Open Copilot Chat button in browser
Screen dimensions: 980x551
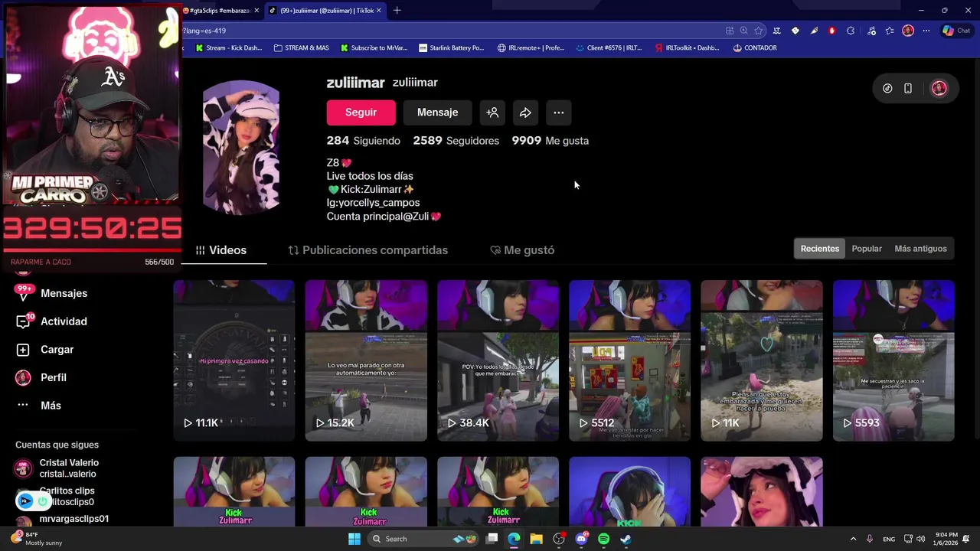pos(956,31)
